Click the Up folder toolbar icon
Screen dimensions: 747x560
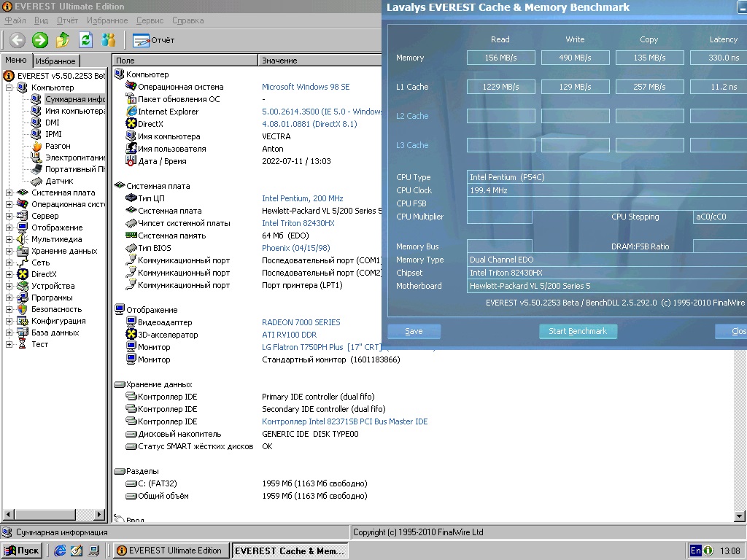click(x=63, y=40)
